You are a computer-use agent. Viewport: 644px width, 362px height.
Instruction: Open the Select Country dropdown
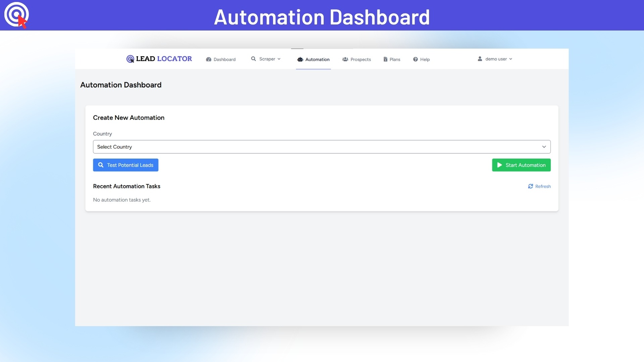pyautogui.click(x=321, y=147)
